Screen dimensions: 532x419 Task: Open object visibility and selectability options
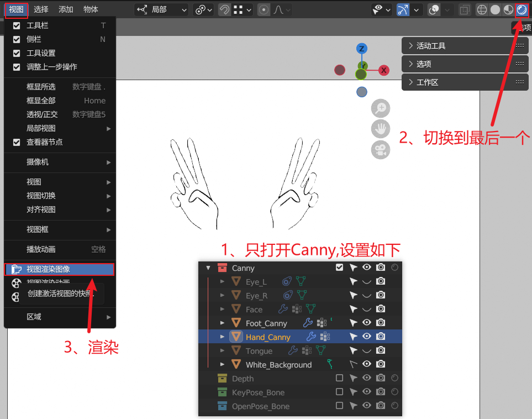click(x=382, y=10)
